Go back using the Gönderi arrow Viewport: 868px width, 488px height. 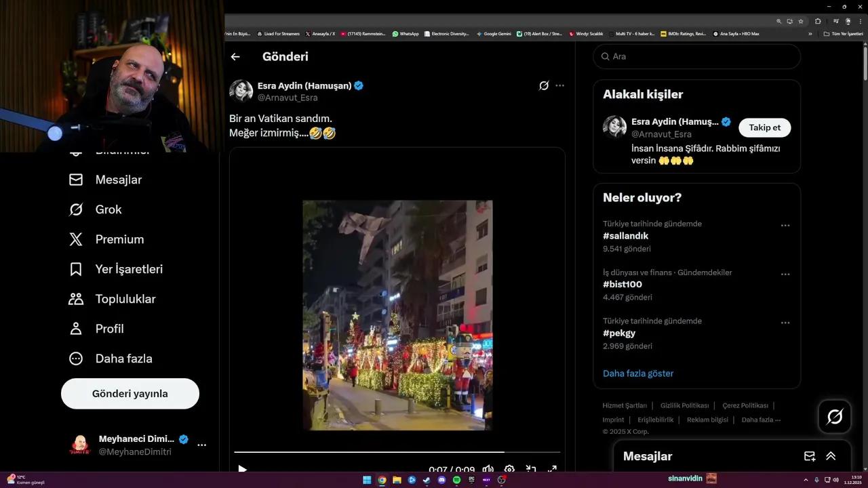[235, 57]
